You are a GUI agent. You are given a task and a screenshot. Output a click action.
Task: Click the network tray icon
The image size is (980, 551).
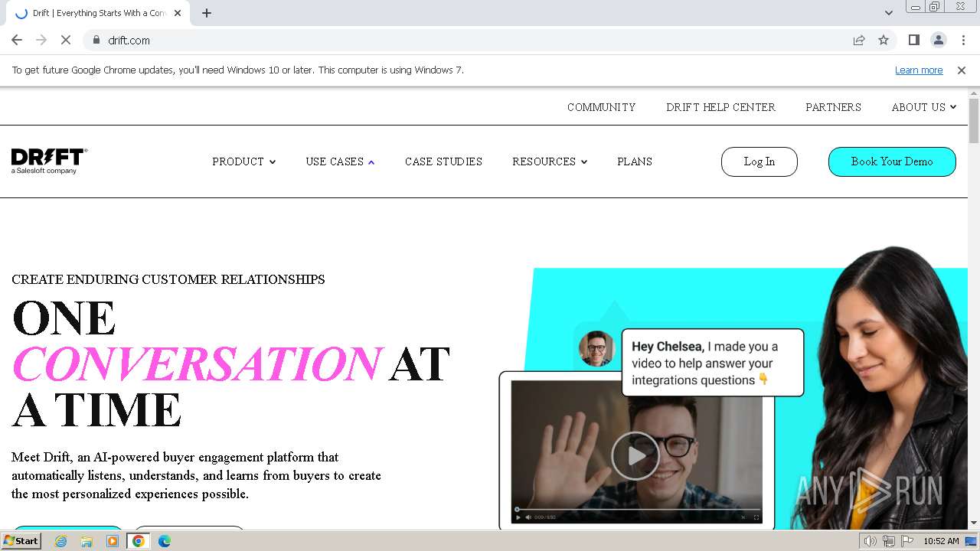tap(888, 541)
